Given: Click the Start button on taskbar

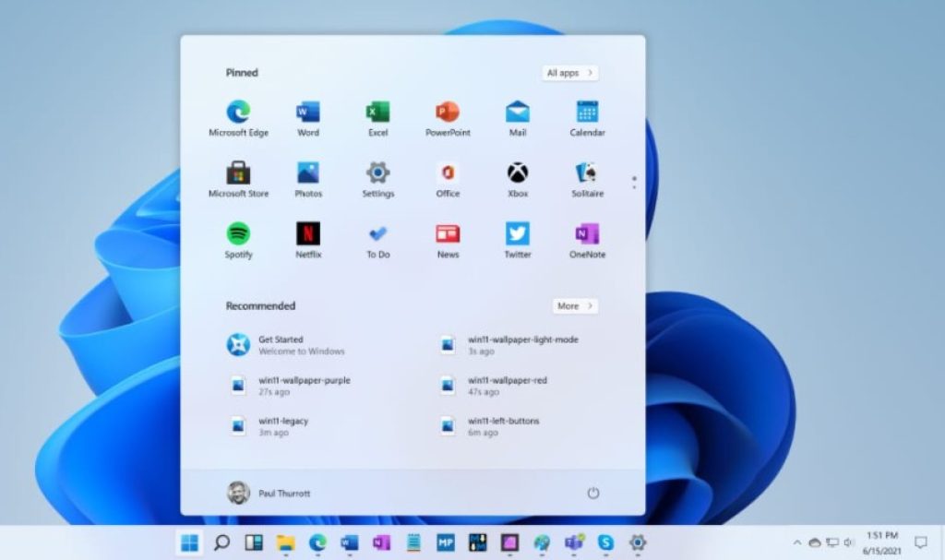Looking at the screenshot, I should coord(189,543).
